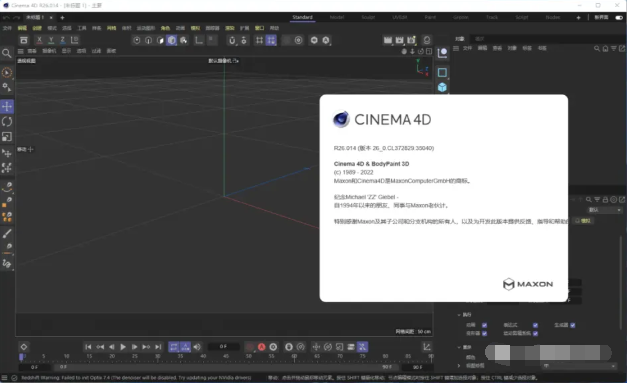This screenshot has width=628, height=383.
Task: Click the render view clapperboard icon
Action: (x=388, y=40)
